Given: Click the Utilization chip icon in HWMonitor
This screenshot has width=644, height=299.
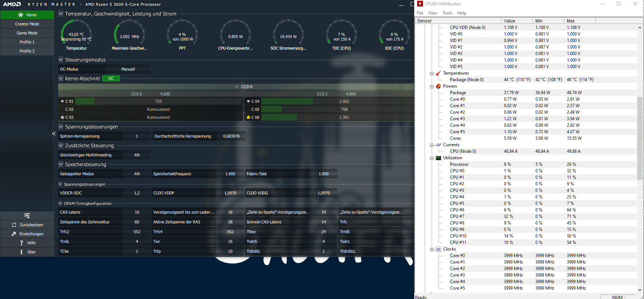Looking at the screenshot, I should coord(438,158).
